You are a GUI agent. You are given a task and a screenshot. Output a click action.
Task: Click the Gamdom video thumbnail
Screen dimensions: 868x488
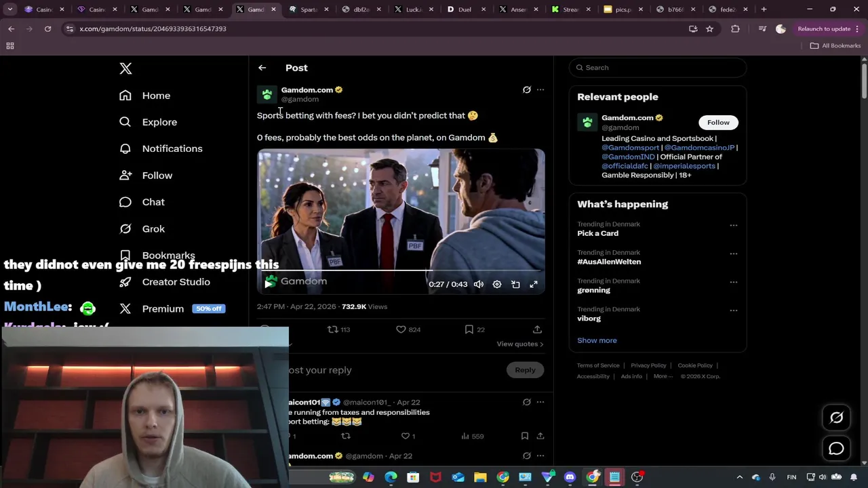[x=401, y=221]
